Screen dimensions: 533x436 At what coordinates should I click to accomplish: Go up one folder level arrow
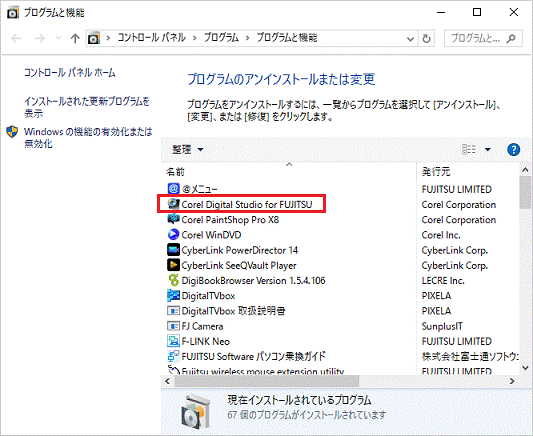[75, 38]
